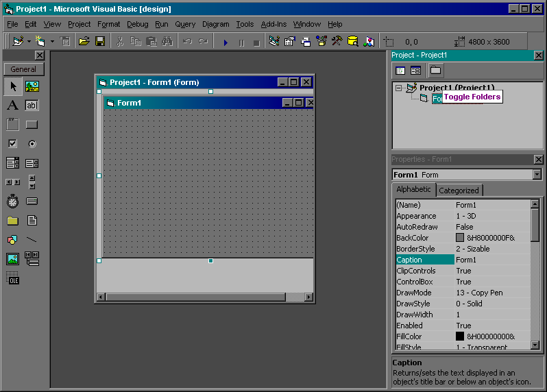
Task: Select the CommandButton tool
Action: click(x=32, y=124)
